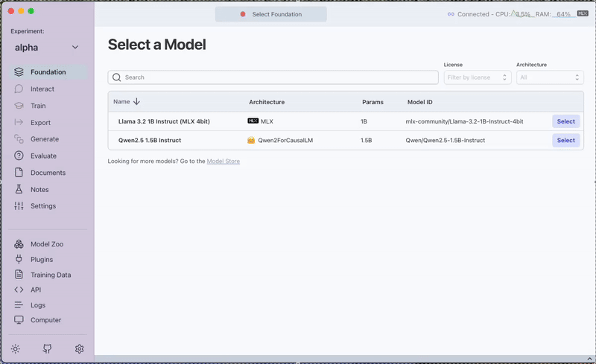Click the Evaluate sidebar icon

(19, 156)
